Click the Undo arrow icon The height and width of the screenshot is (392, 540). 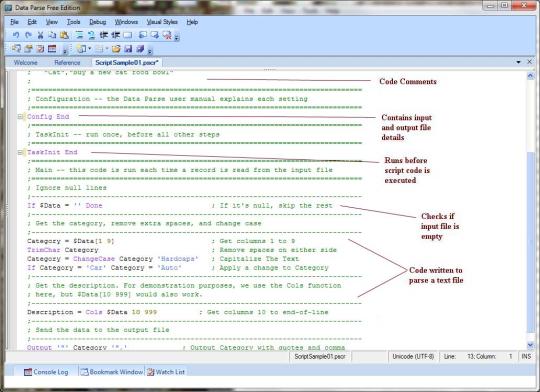16,35
